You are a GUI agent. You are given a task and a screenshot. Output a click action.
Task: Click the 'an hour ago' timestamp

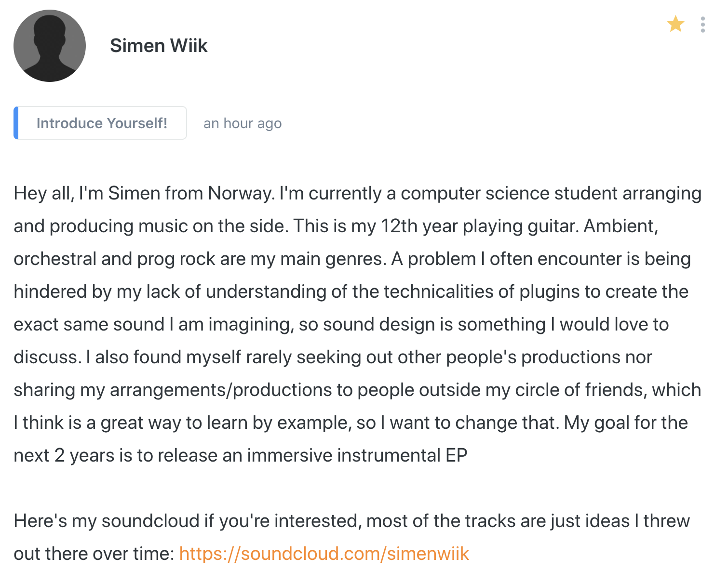coord(243,123)
